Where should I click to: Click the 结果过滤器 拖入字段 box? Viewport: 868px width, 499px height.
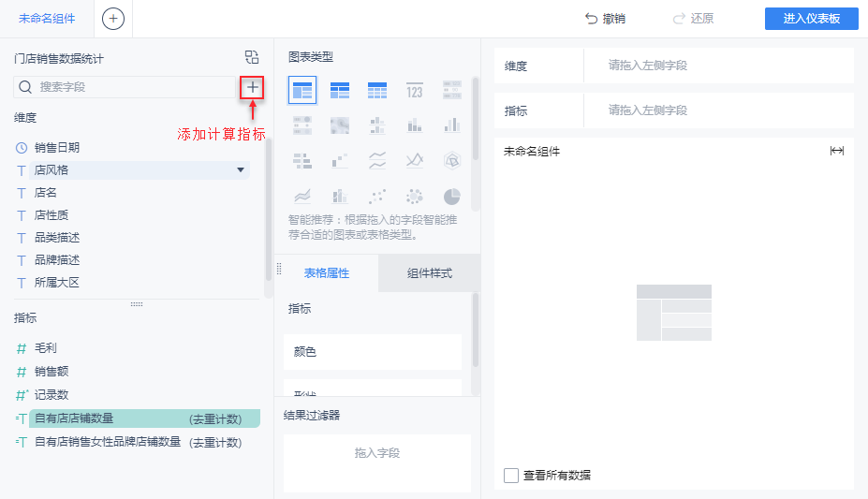377,463
